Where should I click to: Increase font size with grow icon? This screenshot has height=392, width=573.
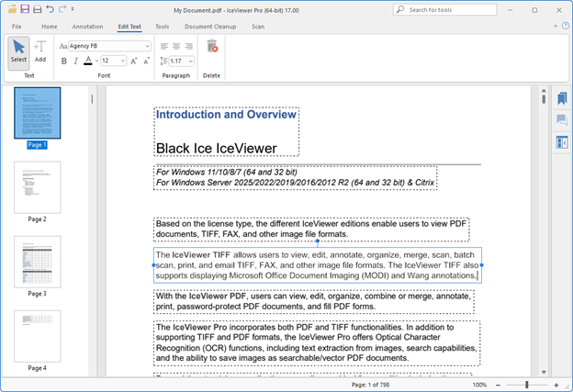tap(134, 62)
